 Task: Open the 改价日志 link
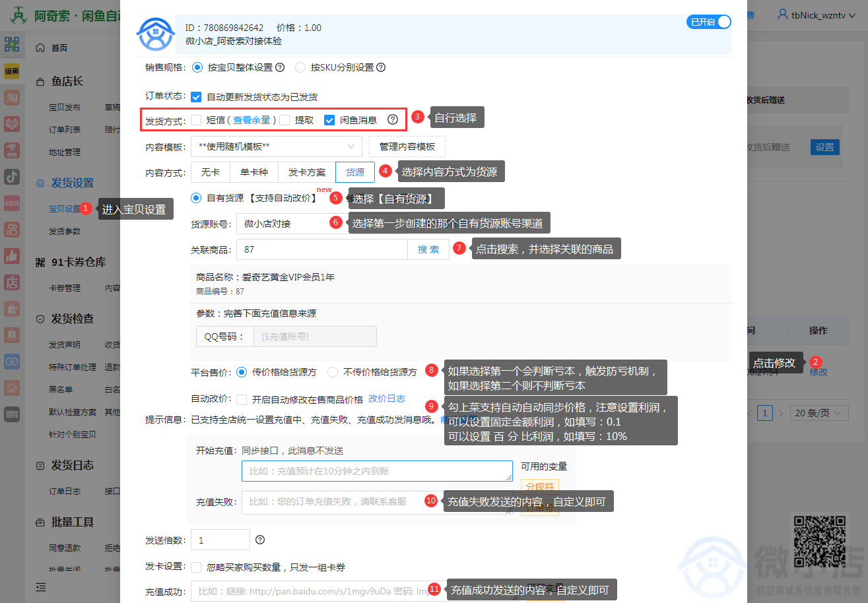coord(387,398)
